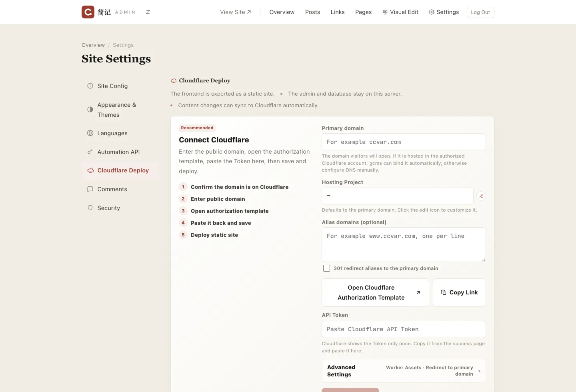Click the speech bubble Comments icon

(x=90, y=189)
